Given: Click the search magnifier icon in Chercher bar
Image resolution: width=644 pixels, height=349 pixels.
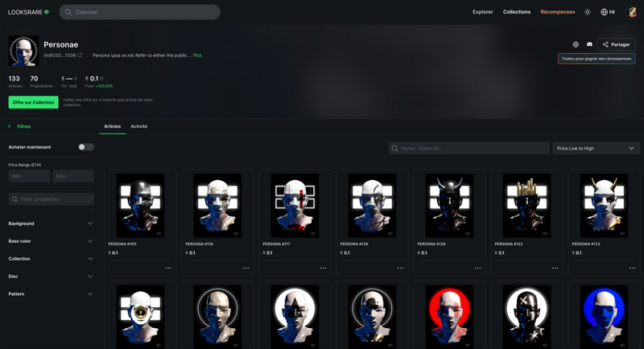Looking at the screenshot, I should point(68,12).
